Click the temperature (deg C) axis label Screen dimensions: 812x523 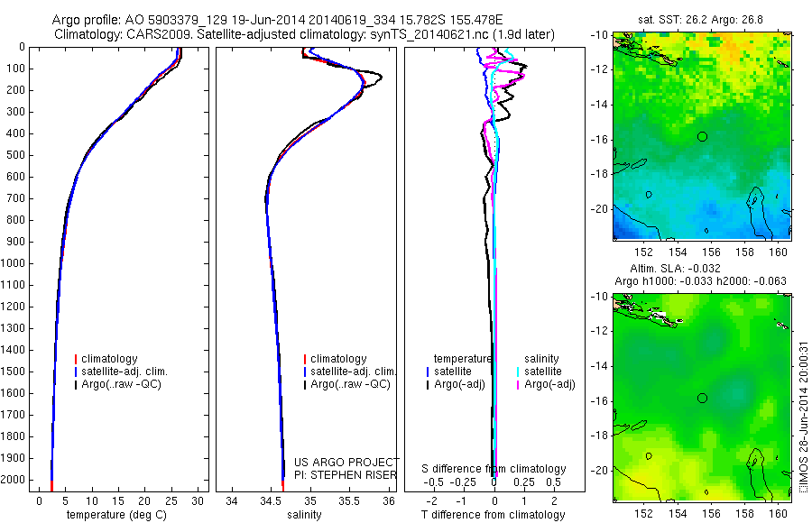click(x=116, y=515)
